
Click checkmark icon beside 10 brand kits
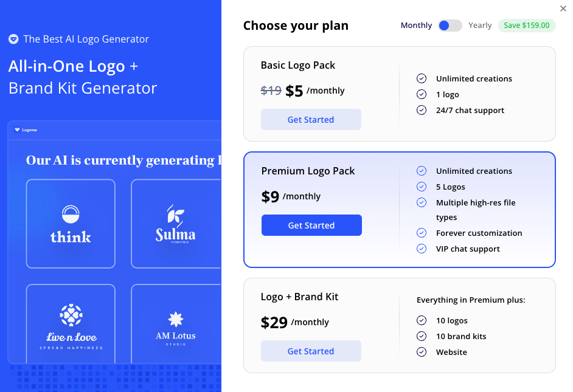coord(421,336)
